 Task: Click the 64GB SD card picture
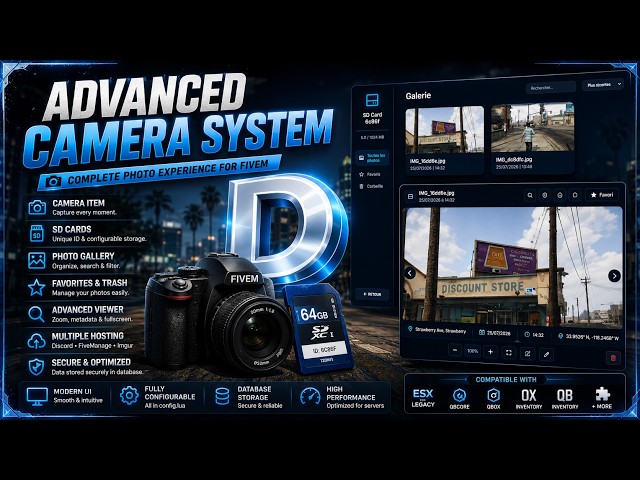tap(317, 327)
